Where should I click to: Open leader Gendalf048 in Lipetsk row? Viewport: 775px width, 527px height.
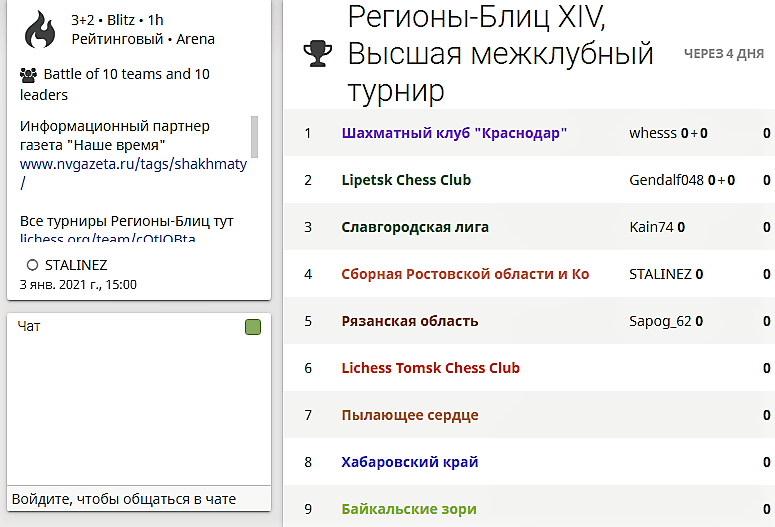[666, 180]
